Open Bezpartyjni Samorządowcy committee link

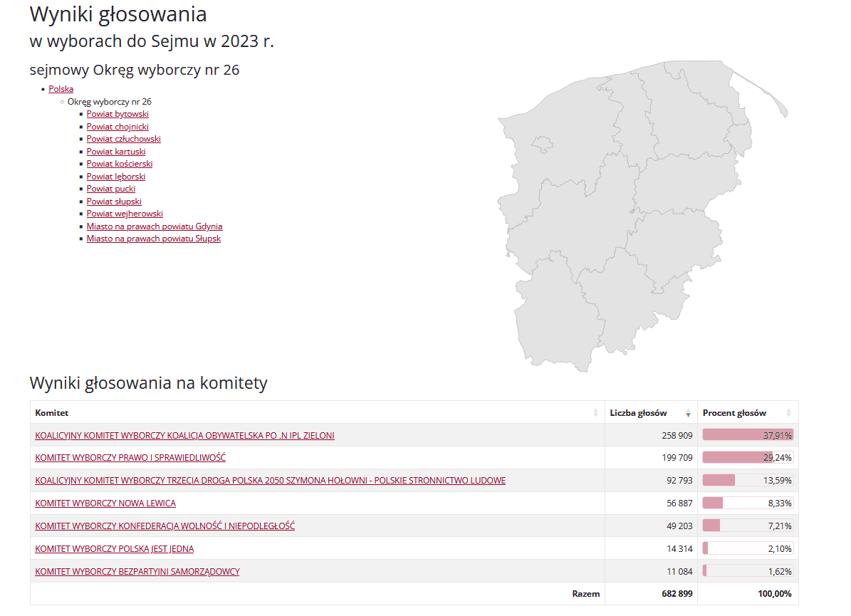tap(137, 572)
